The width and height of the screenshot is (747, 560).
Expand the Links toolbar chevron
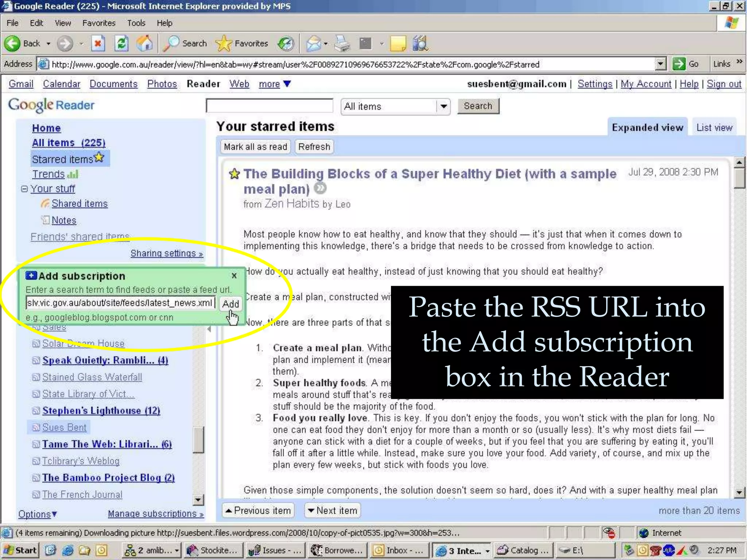[739, 61]
